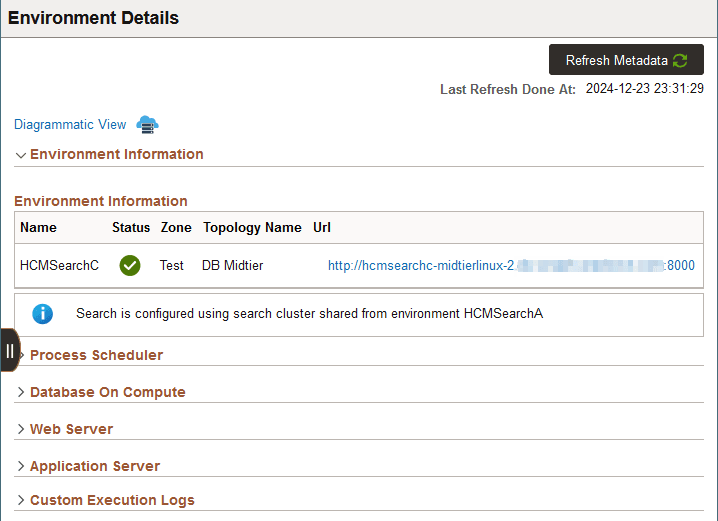Click the Url column header
Screen dimensions: 718x521
coord(322,228)
